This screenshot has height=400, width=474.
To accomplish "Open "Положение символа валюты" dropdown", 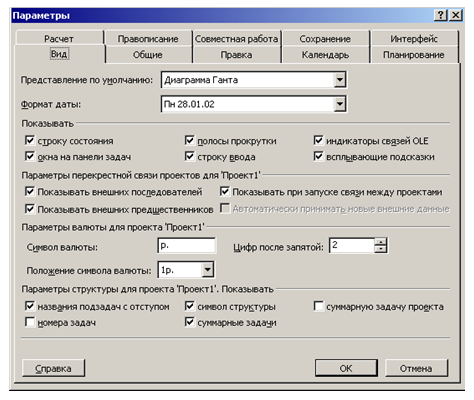I will 208,270.
